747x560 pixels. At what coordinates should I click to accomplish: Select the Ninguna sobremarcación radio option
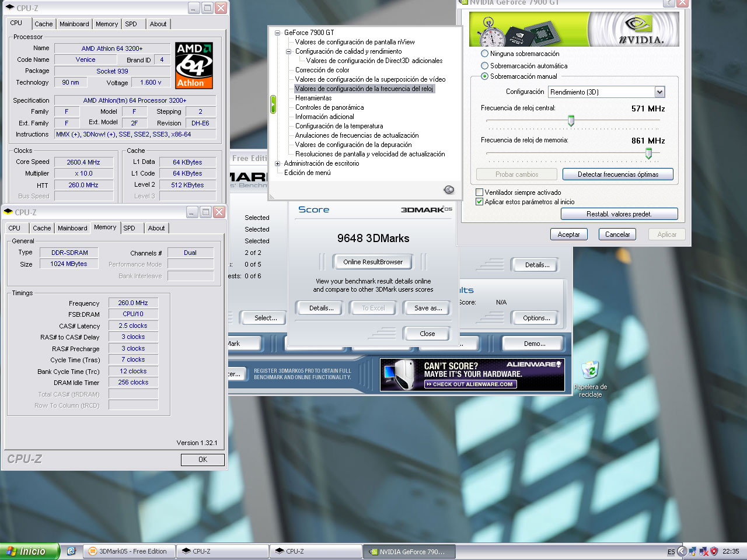(x=484, y=54)
